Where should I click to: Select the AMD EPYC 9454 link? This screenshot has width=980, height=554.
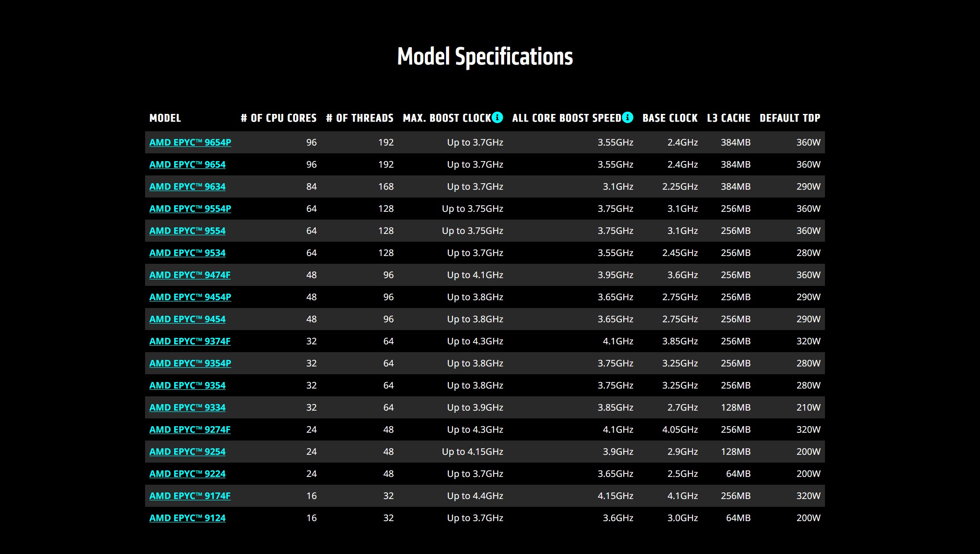[187, 319]
